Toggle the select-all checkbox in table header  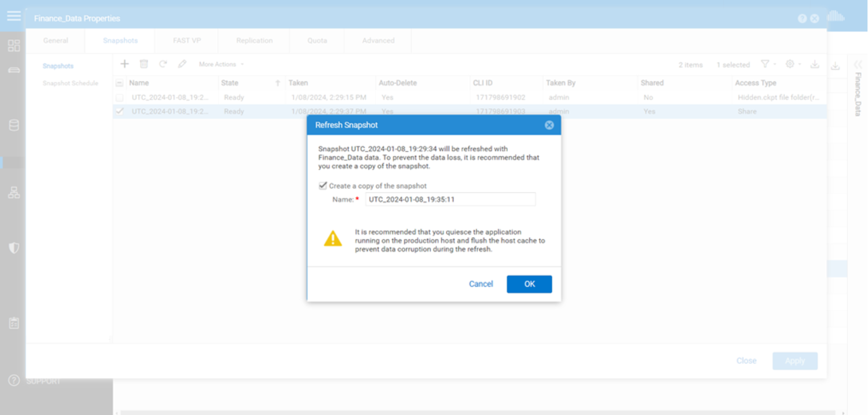pyautogui.click(x=120, y=83)
